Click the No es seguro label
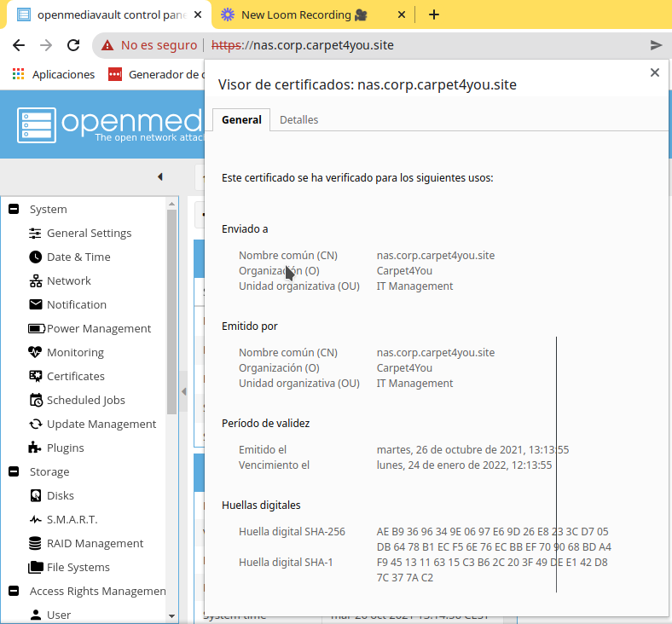The image size is (672, 624). tap(159, 45)
